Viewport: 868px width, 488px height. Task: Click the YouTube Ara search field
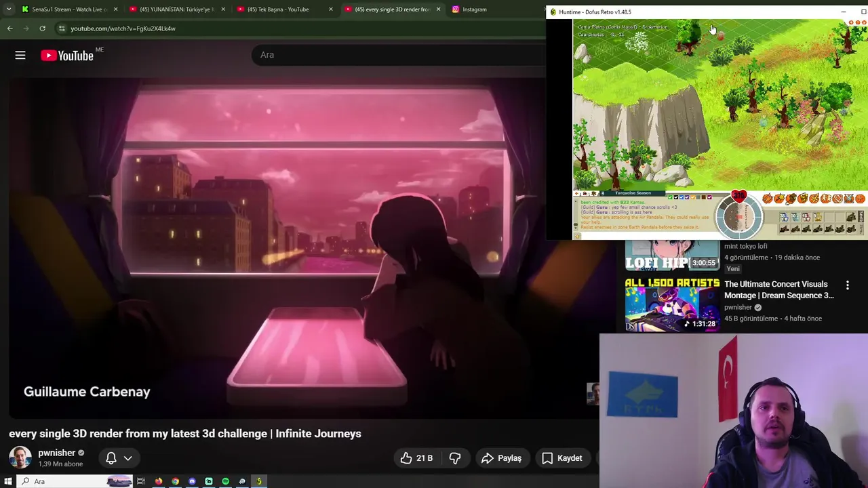pos(400,55)
